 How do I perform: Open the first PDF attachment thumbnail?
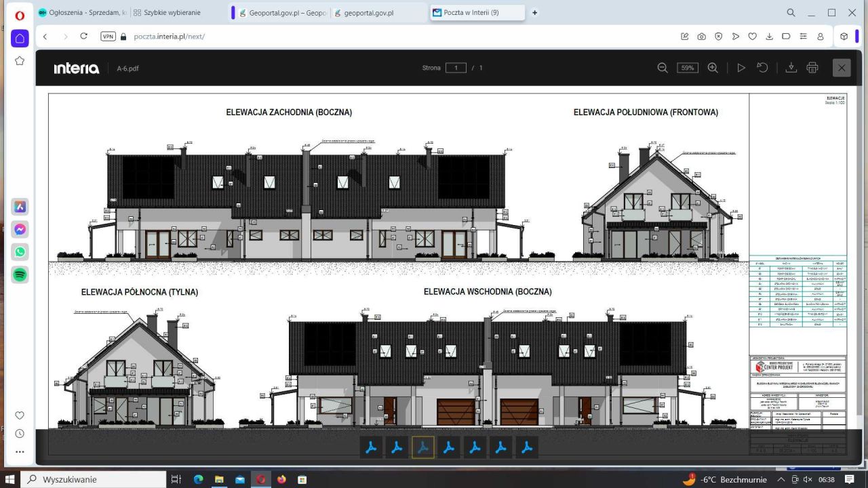[372, 447]
